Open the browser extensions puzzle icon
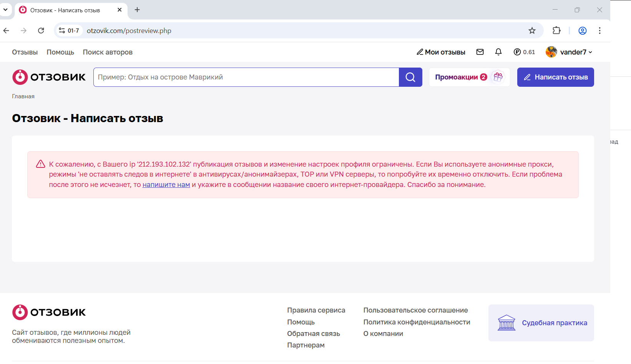Viewport: 631px width, 364px height. pos(556,31)
